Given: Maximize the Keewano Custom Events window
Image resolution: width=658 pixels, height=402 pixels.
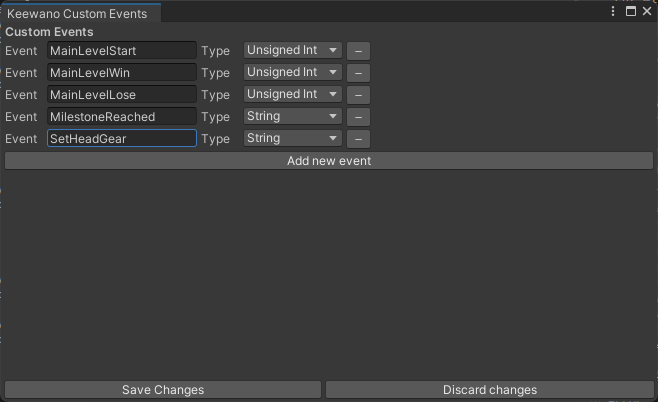Looking at the screenshot, I should (x=630, y=11).
